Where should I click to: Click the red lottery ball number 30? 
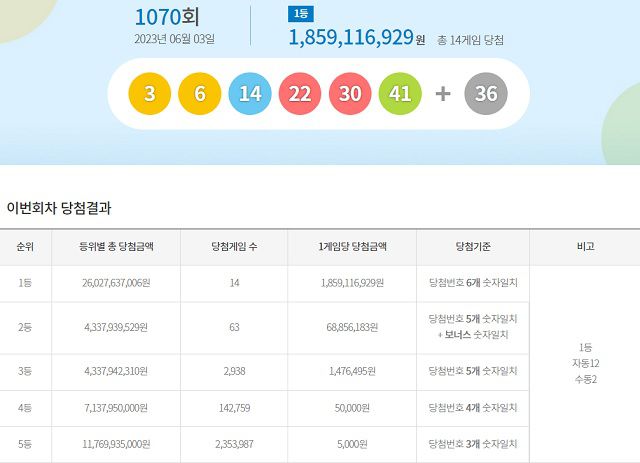(x=350, y=94)
